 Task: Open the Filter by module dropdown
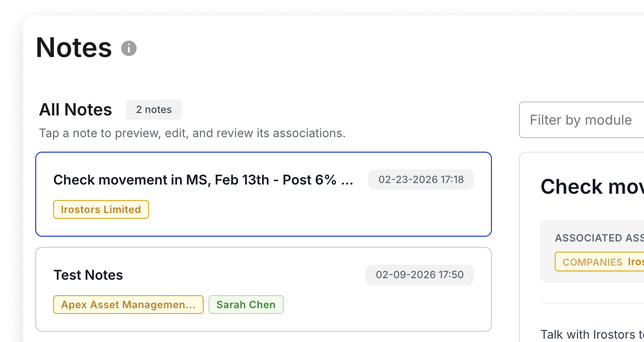click(x=582, y=120)
